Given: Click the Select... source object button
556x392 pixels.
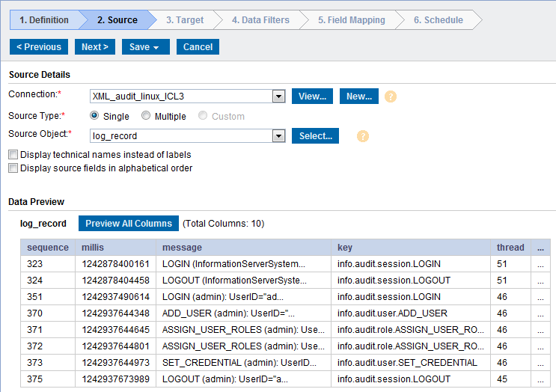Looking at the screenshot, I should click(x=316, y=136).
